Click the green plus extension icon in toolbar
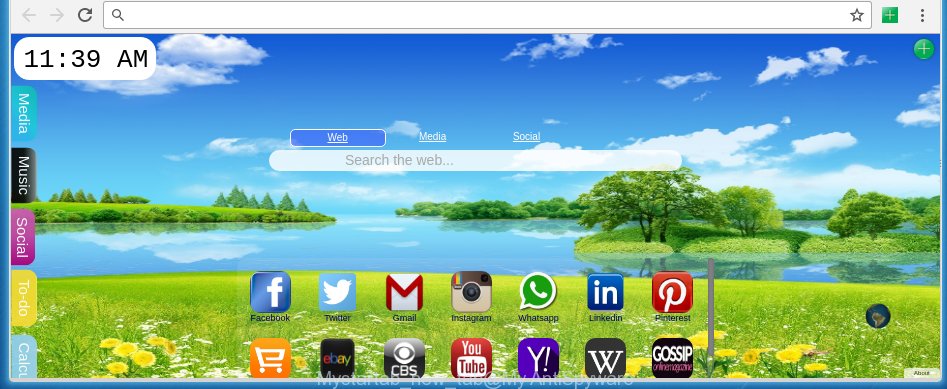947x389 pixels. click(x=890, y=15)
